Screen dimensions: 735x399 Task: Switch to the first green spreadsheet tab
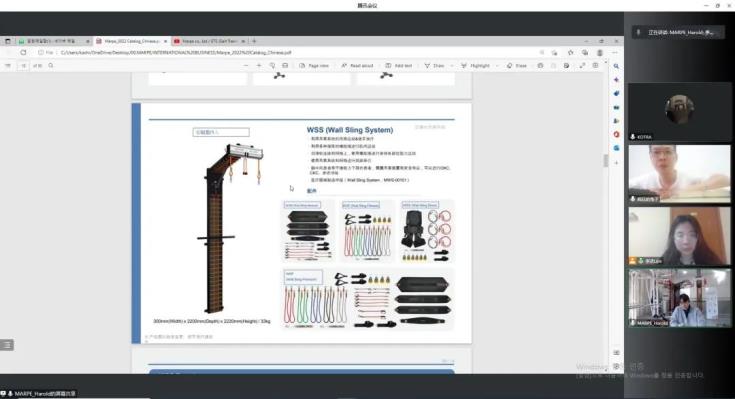53,41
